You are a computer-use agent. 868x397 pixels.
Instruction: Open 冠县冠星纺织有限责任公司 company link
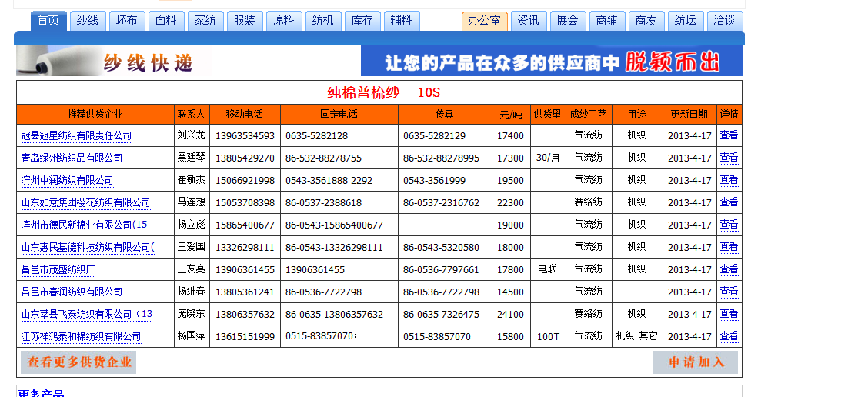(x=76, y=136)
